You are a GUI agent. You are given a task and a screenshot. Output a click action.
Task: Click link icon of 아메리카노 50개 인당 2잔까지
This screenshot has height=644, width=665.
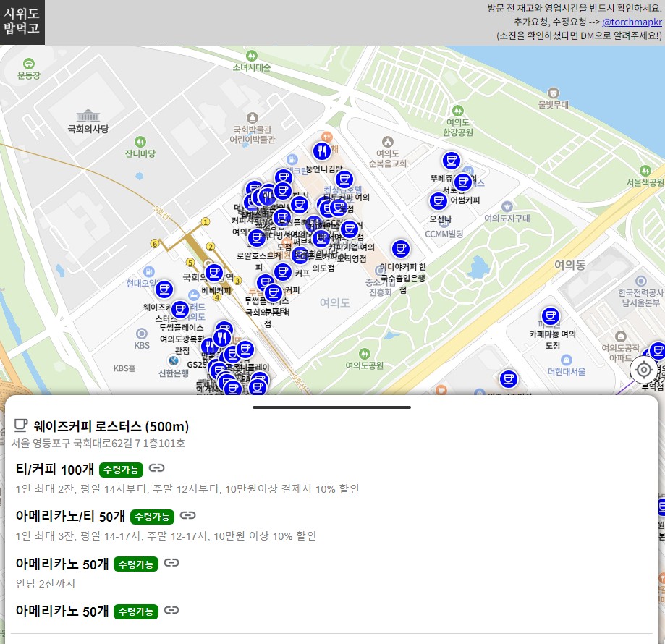click(x=171, y=563)
